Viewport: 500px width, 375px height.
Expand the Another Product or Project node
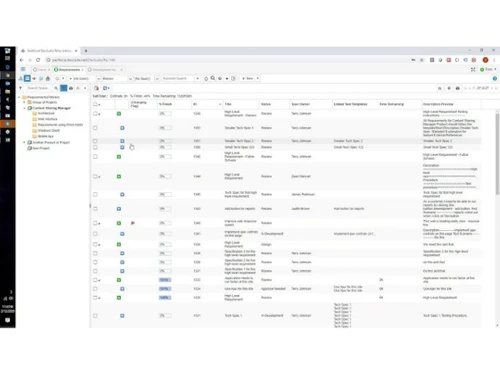point(24,142)
